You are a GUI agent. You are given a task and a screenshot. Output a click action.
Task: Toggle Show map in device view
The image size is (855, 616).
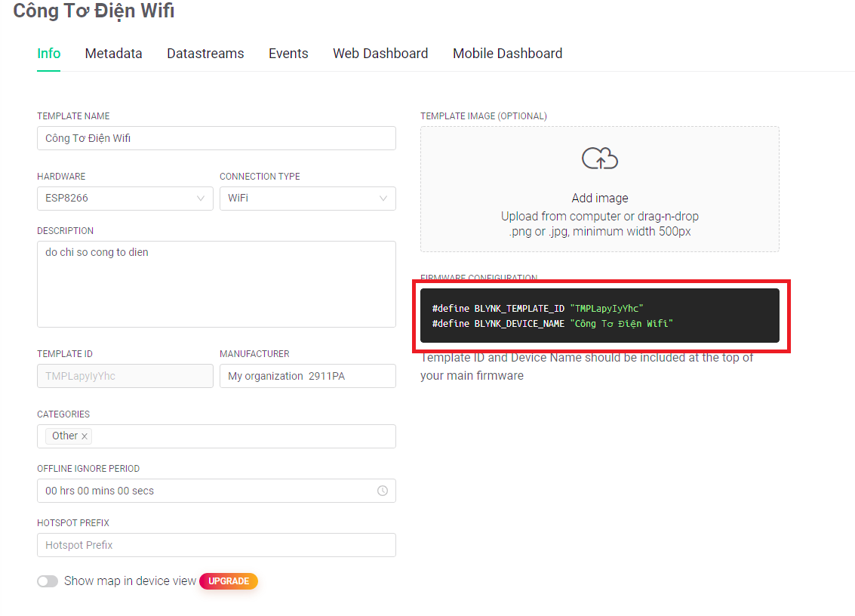(48, 581)
